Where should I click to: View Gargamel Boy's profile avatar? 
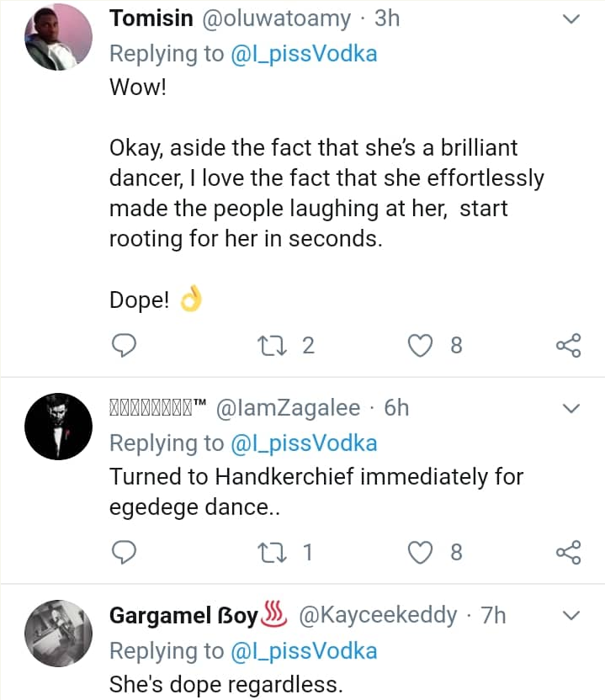57,634
